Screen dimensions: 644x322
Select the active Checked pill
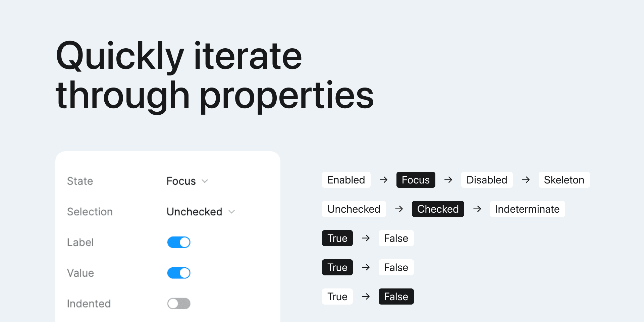click(438, 209)
